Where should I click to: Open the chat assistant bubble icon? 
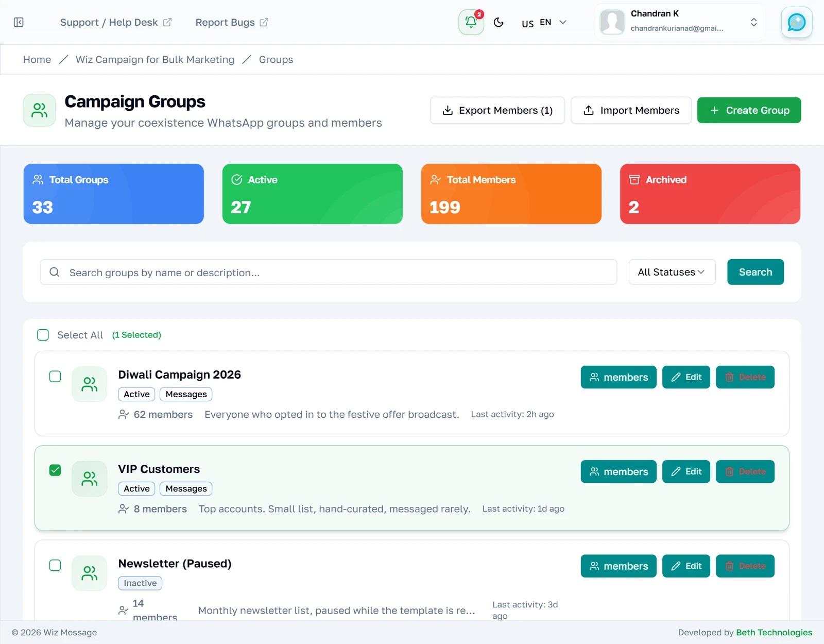(x=796, y=22)
